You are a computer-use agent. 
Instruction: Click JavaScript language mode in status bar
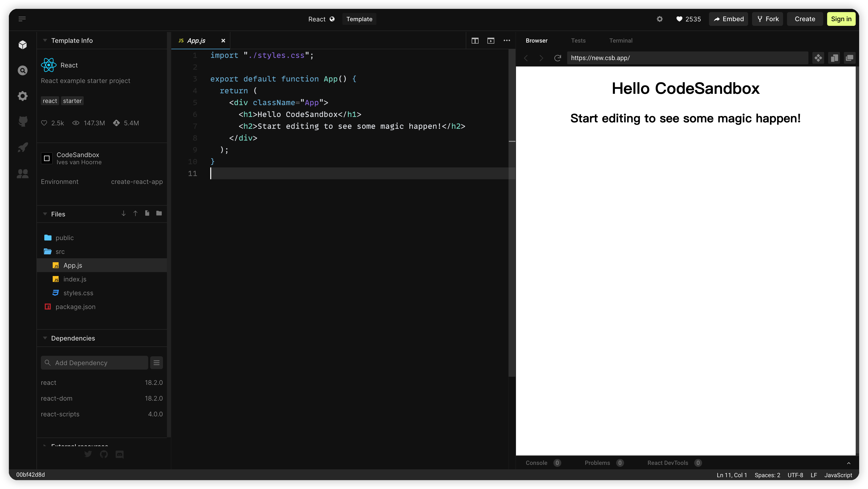point(838,475)
